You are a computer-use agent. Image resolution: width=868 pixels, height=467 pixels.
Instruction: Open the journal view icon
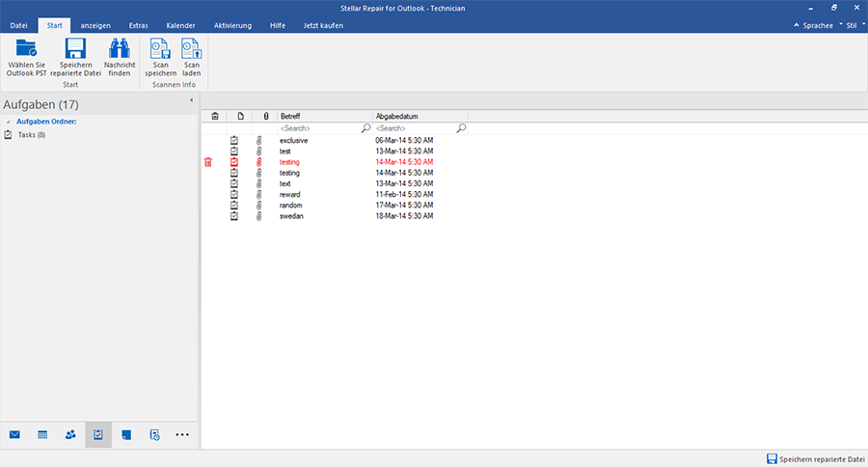point(154,435)
